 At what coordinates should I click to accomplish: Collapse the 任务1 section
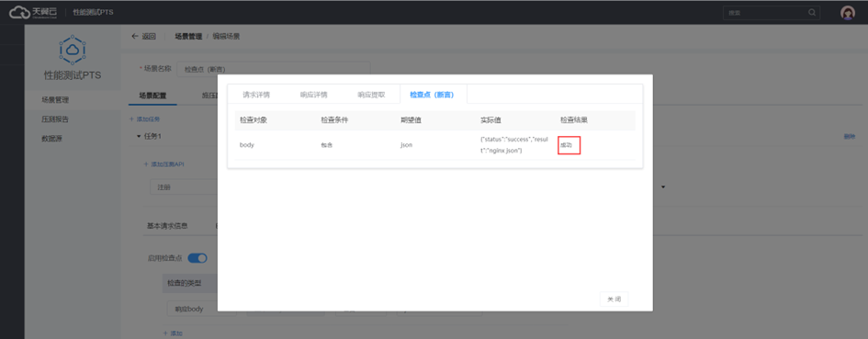(x=139, y=136)
